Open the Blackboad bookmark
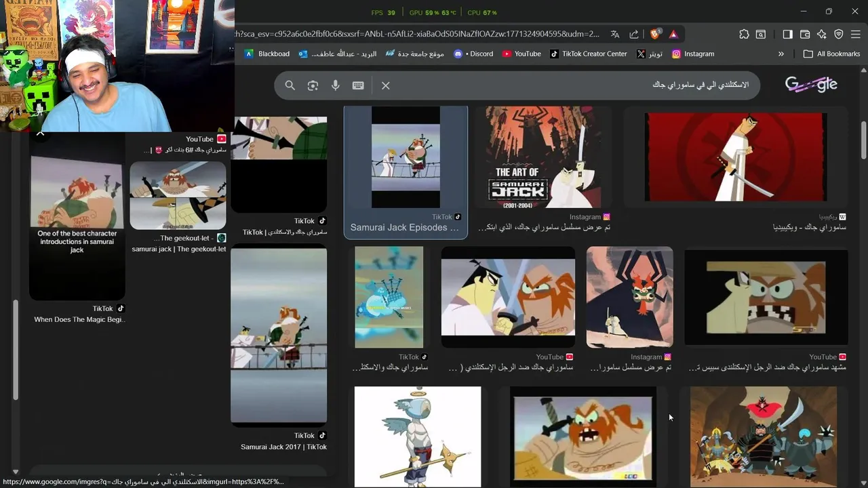Viewport: 868px width, 488px height. coord(267,54)
